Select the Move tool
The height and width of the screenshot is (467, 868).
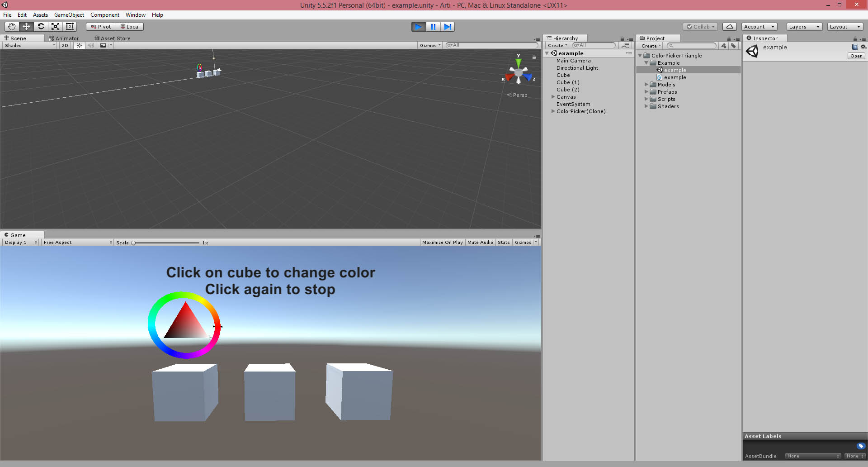[x=26, y=26]
